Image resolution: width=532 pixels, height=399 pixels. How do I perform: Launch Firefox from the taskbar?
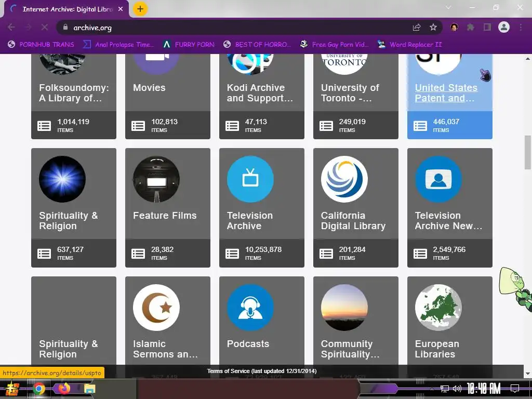click(x=64, y=388)
